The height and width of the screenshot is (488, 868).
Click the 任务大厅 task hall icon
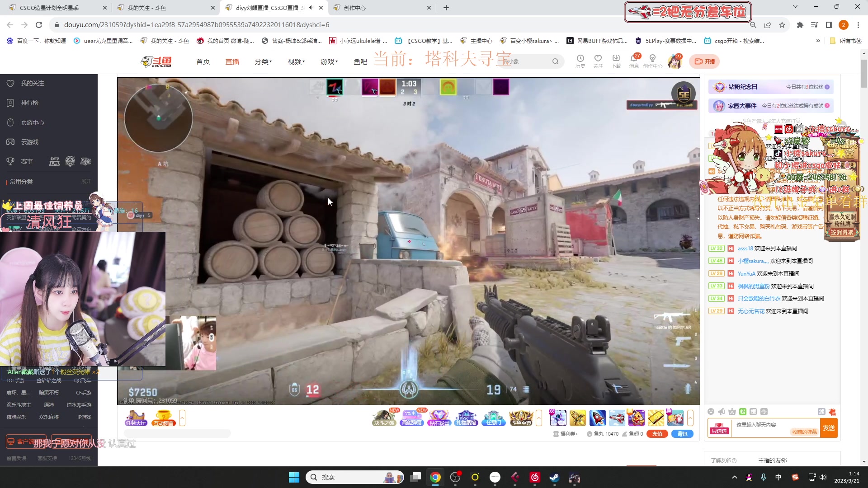click(x=136, y=418)
